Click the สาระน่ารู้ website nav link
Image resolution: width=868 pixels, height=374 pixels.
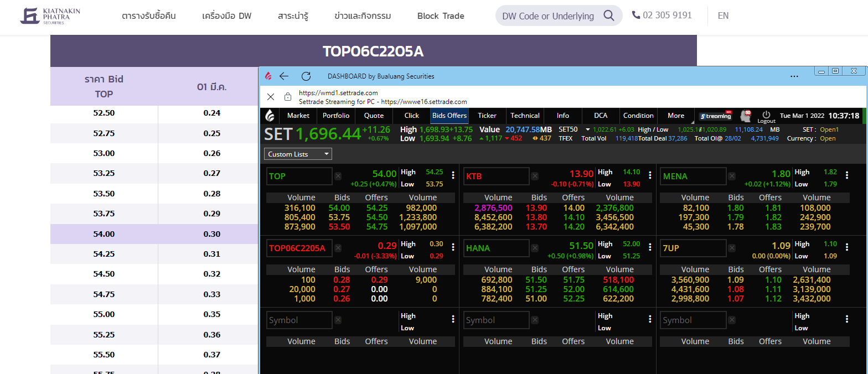pyautogui.click(x=293, y=16)
